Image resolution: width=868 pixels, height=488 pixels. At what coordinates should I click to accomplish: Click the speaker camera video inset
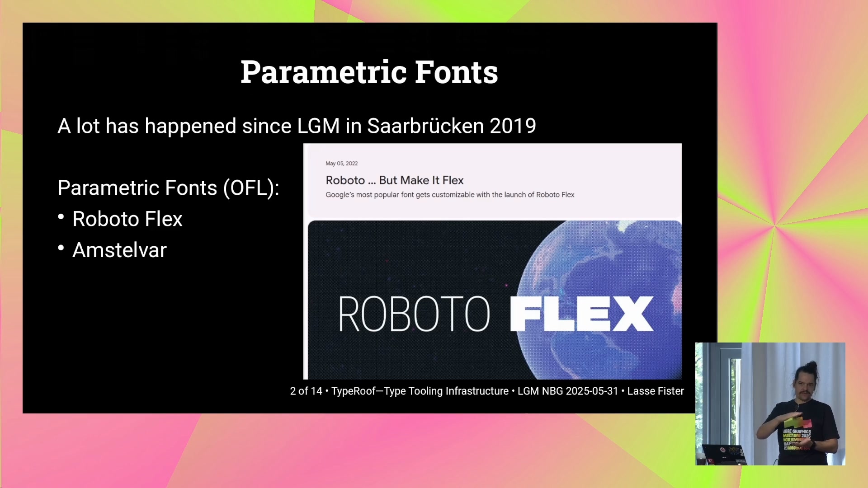[770, 404]
